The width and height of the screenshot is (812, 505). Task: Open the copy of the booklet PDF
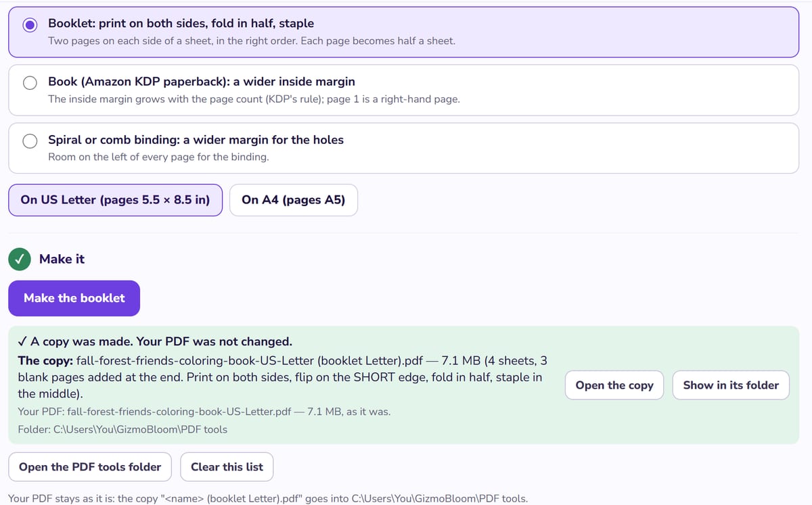pyautogui.click(x=614, y=385)
